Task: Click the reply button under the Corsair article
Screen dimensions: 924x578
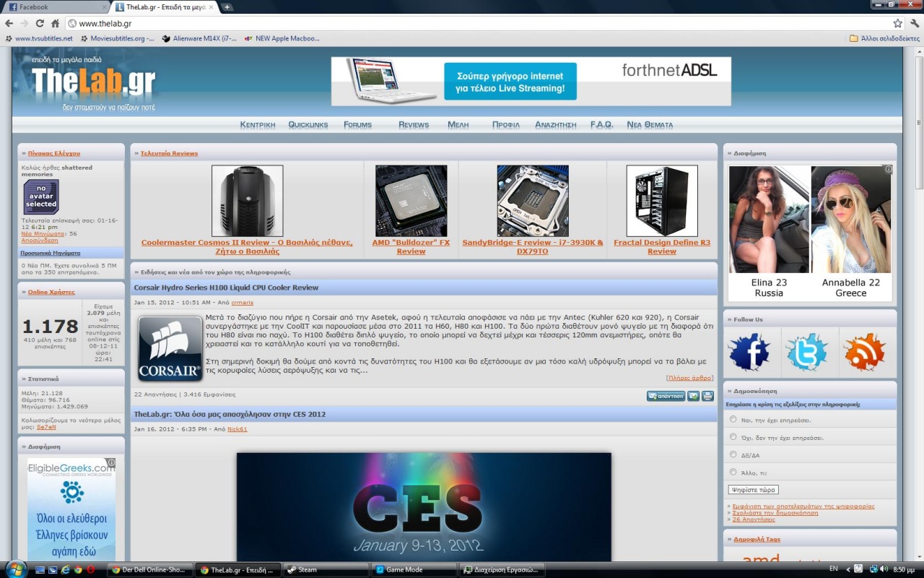Action: (666, 396)
